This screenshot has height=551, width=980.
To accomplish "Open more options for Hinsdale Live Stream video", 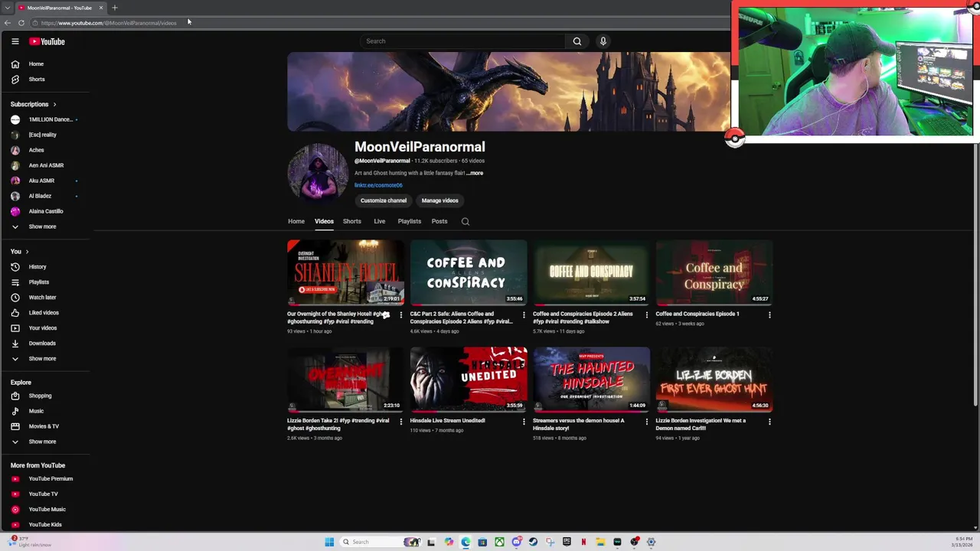I will [524, 422].
